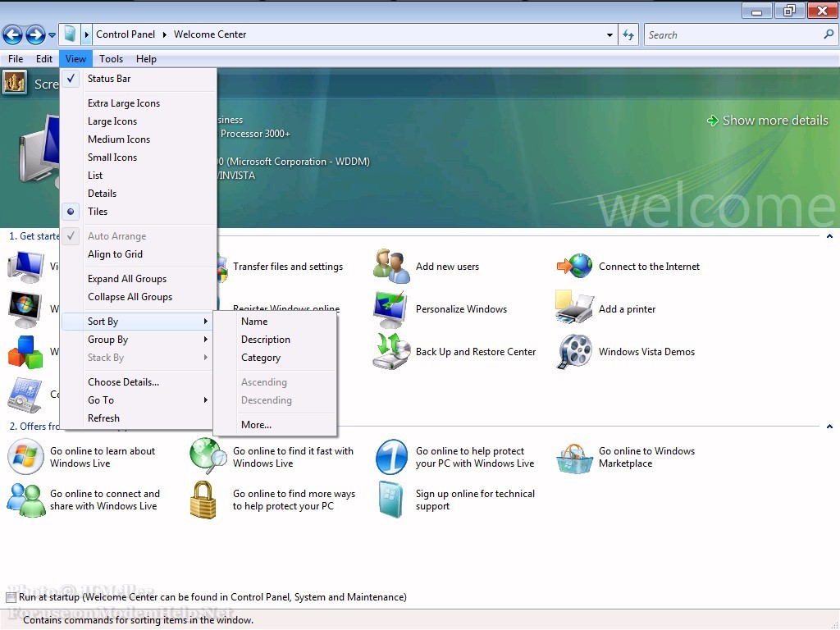Click Show more details link

[x=768, y=121]
